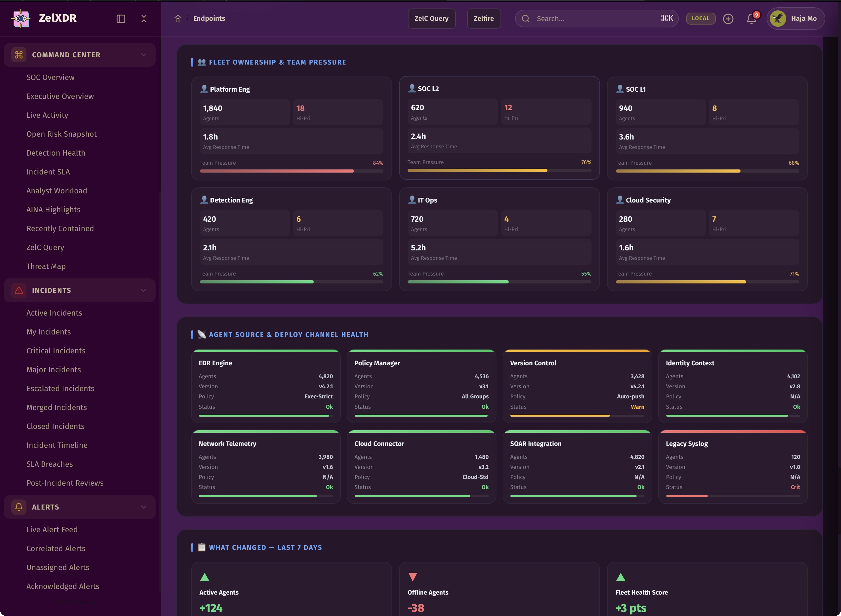Open notifications bell with 9 badge
Screen dimensions: 841x616
pyautogui.click(x=751, y=19)
